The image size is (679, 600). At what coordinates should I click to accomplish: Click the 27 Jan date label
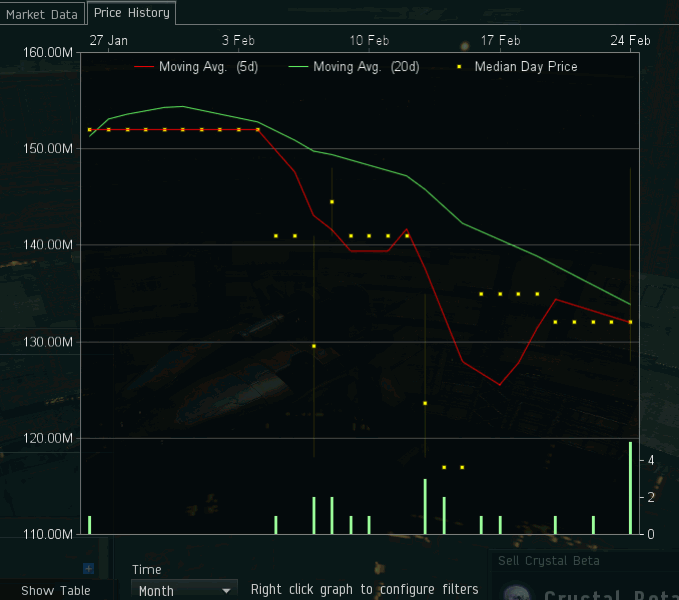pos(108,41)
